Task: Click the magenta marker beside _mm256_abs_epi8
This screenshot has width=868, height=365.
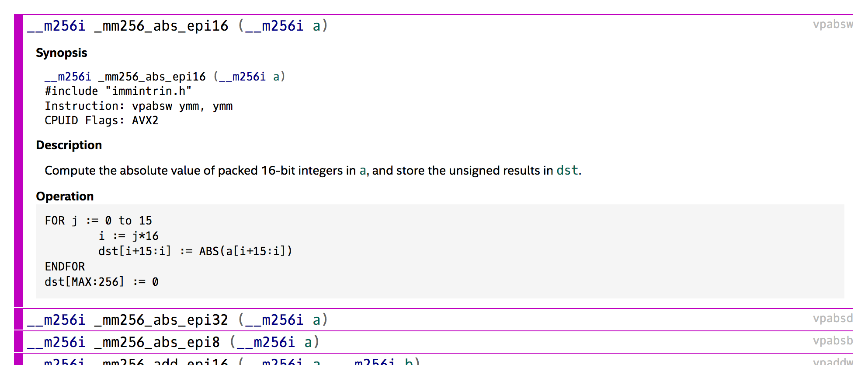Action: tap(18, 342)
